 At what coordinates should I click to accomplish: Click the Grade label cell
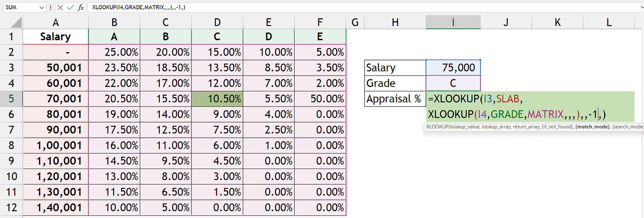click(395, 83)
